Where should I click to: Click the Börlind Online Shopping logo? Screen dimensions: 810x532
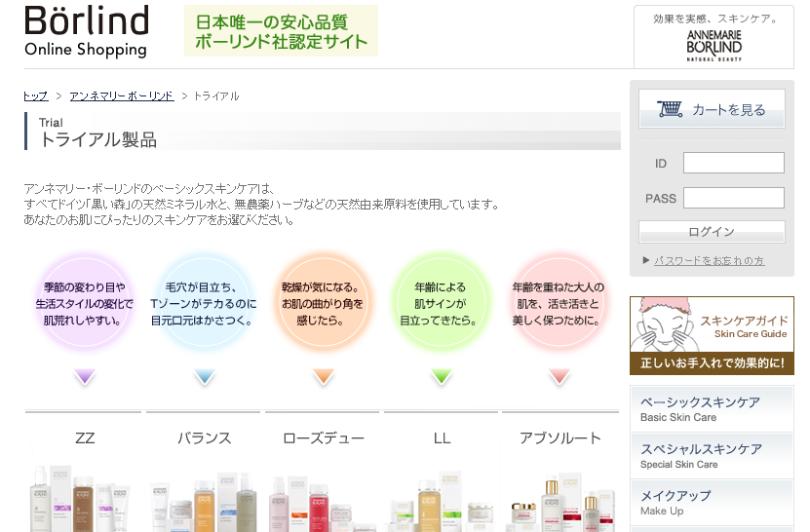pos(87,31)
